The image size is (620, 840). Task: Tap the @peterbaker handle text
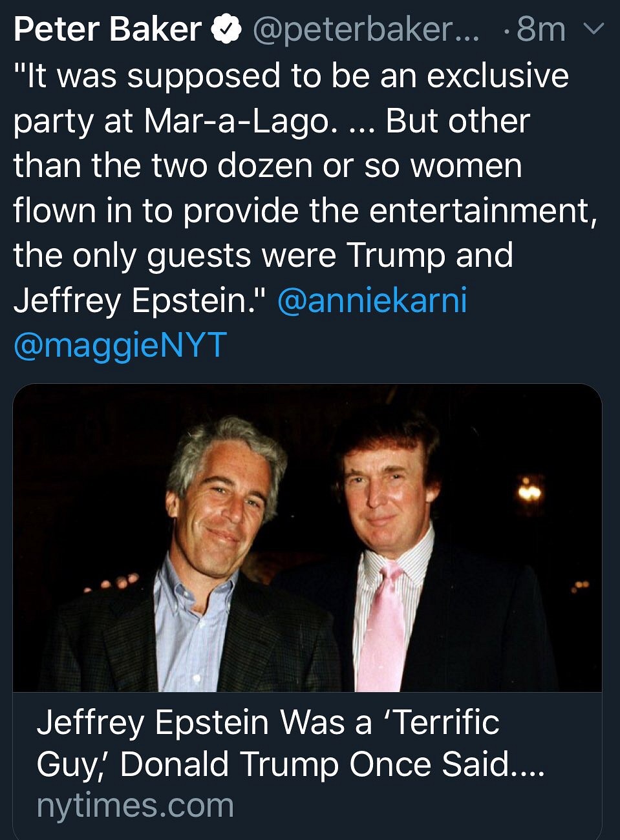(366, 30)
